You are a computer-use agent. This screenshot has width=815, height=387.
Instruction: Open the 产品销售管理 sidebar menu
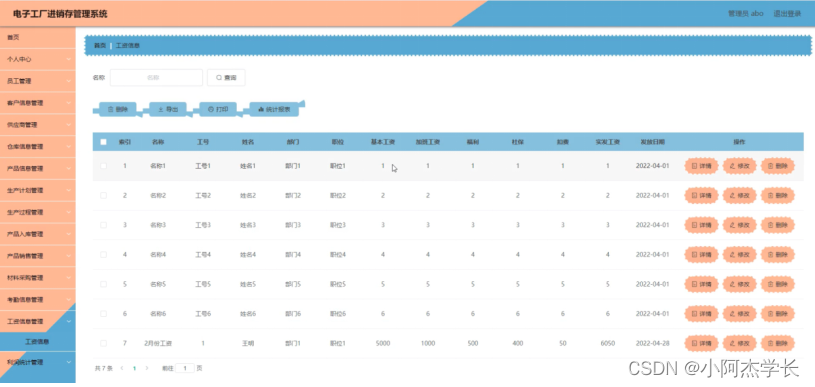37,256
